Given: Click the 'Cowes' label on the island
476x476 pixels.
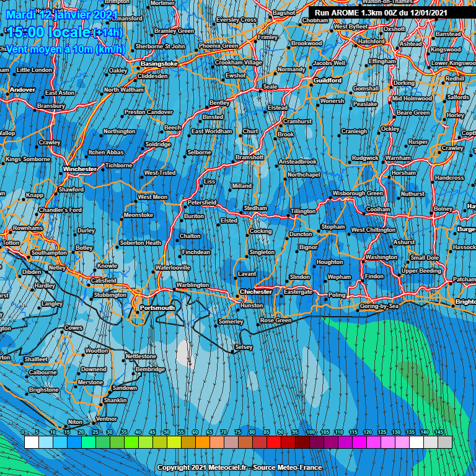Looking at the screenshot, I should pos(73,328).
